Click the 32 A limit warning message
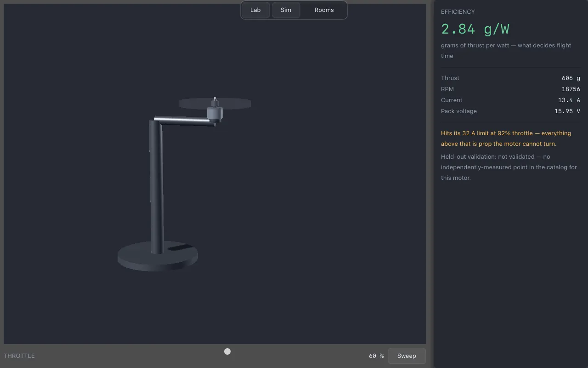588x368 pixels. point(506,138)
